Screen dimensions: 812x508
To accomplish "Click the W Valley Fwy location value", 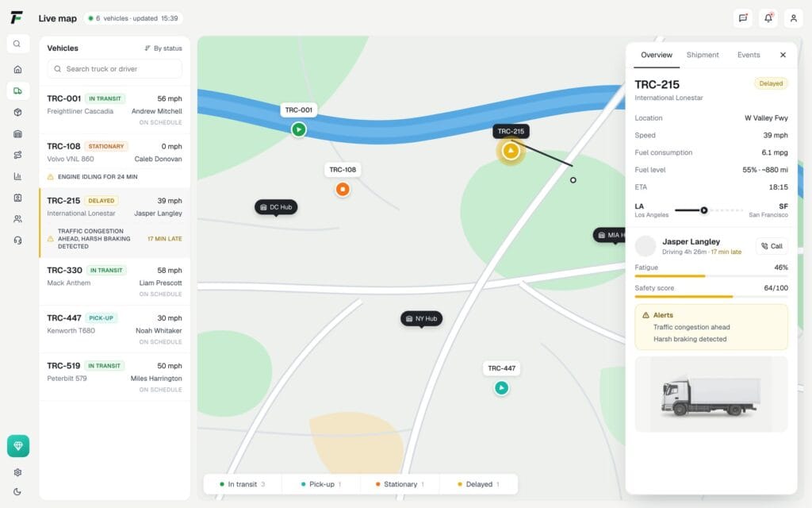I will [766, 118].
